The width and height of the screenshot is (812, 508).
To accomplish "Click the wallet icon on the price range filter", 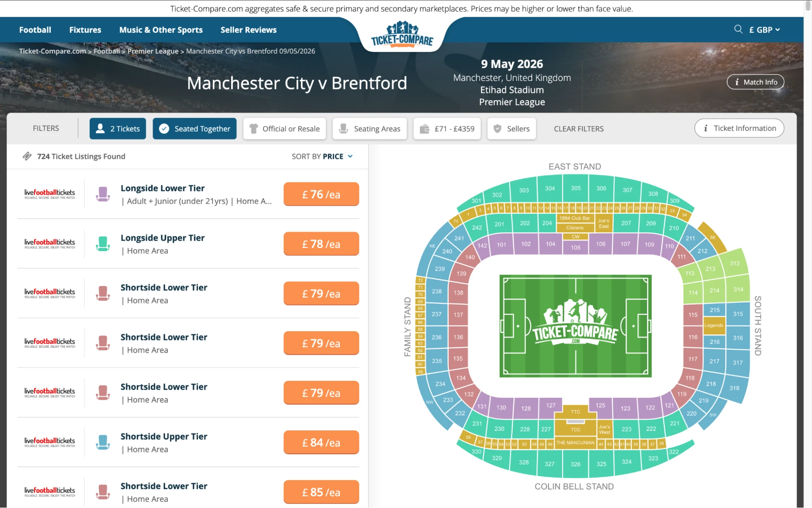I will 425,128.
